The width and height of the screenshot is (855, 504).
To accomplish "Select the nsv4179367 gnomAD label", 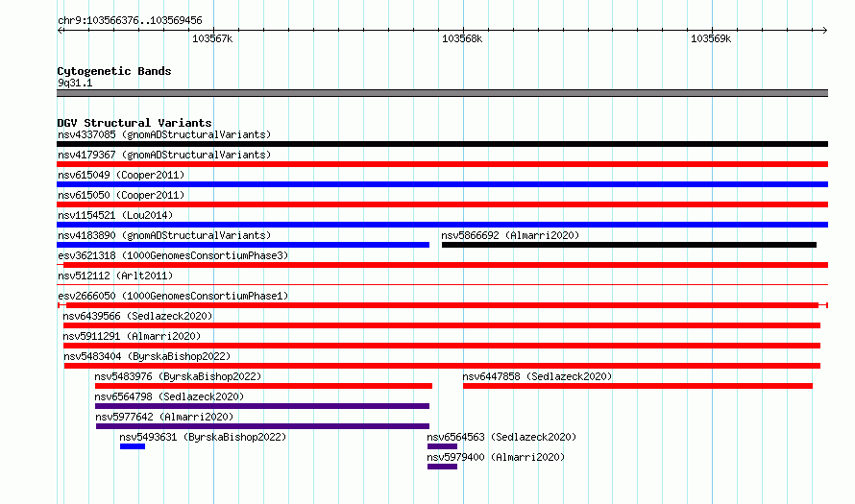I will tap(164, 155).
